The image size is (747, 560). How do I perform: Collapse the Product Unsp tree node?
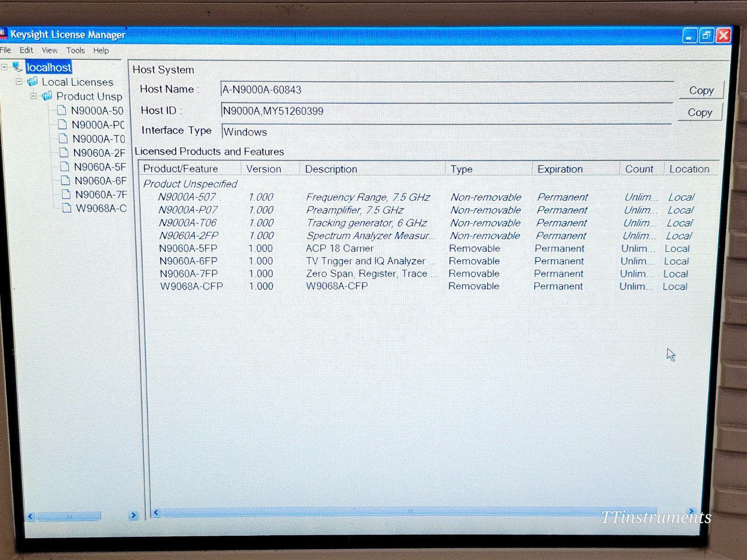[34, 96]
